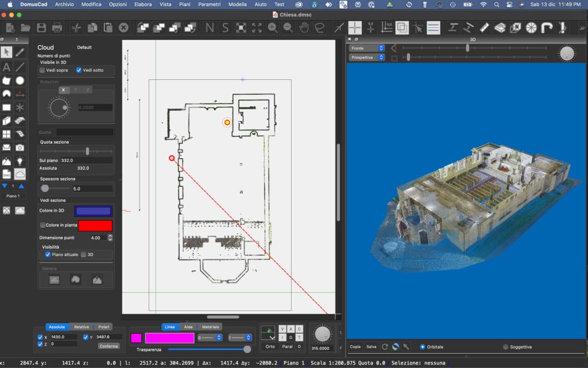Click the Save floppy disk icon

41,28
